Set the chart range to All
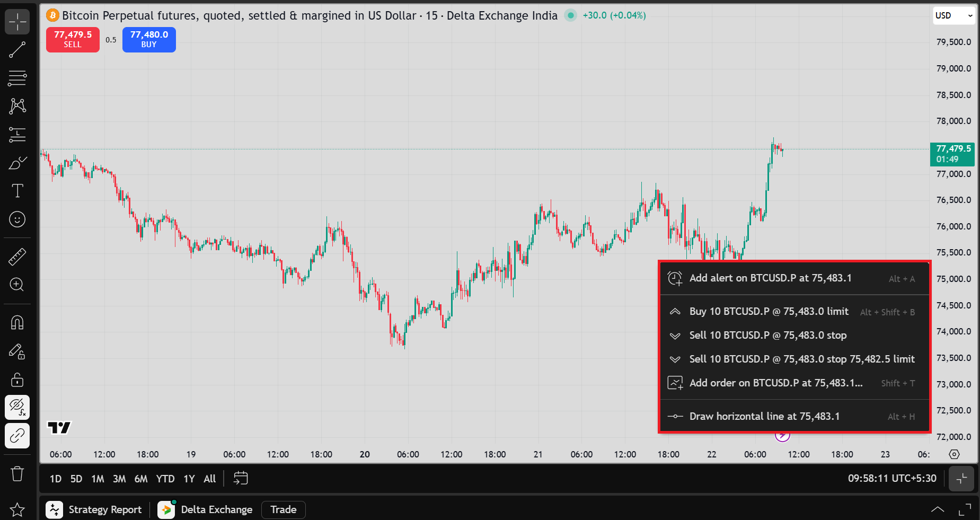Image resolution: width=980 pixels, height=520 pixels. [x=210, y=479]
